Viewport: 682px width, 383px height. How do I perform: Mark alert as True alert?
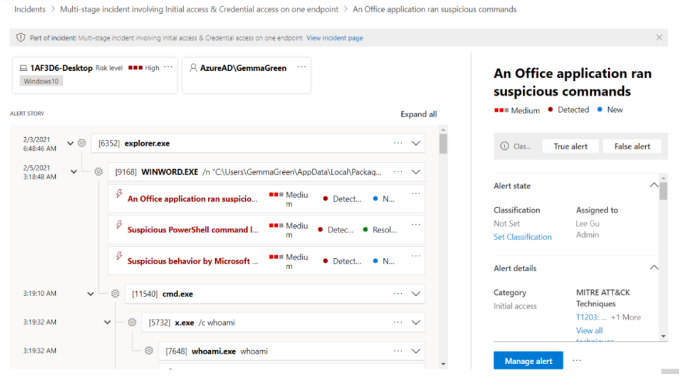[x=570, y=147]
